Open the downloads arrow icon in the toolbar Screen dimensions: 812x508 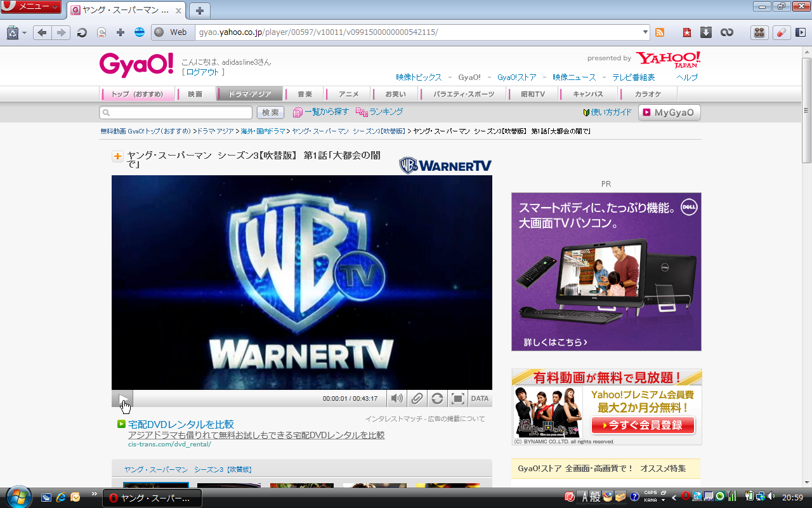coord(706,32)
